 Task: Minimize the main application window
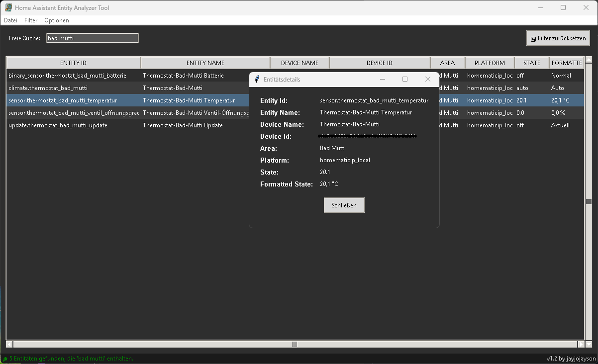(x=540, y=7)
